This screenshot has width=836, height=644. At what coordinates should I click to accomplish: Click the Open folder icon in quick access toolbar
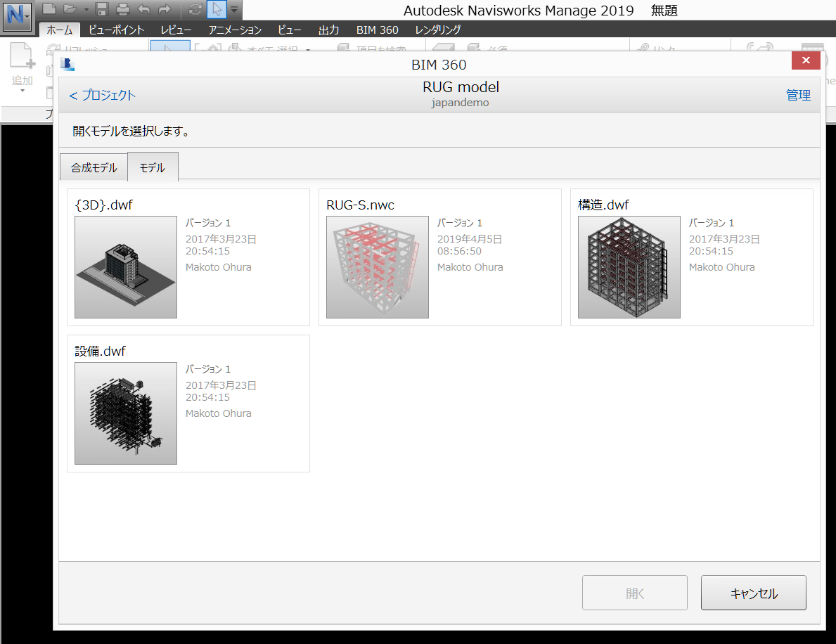coord(70,8)
